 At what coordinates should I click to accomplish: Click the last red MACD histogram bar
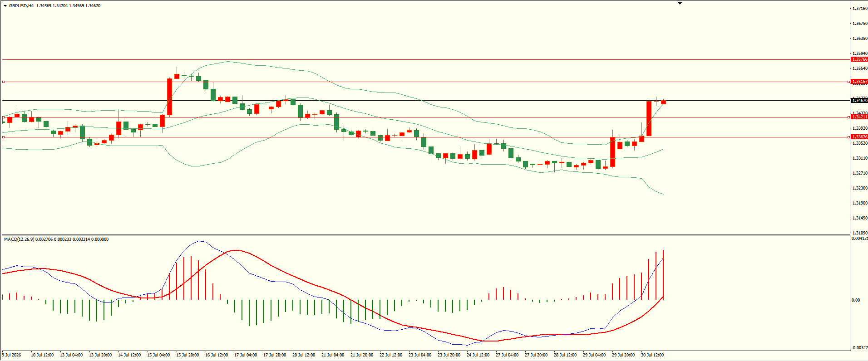663,275
